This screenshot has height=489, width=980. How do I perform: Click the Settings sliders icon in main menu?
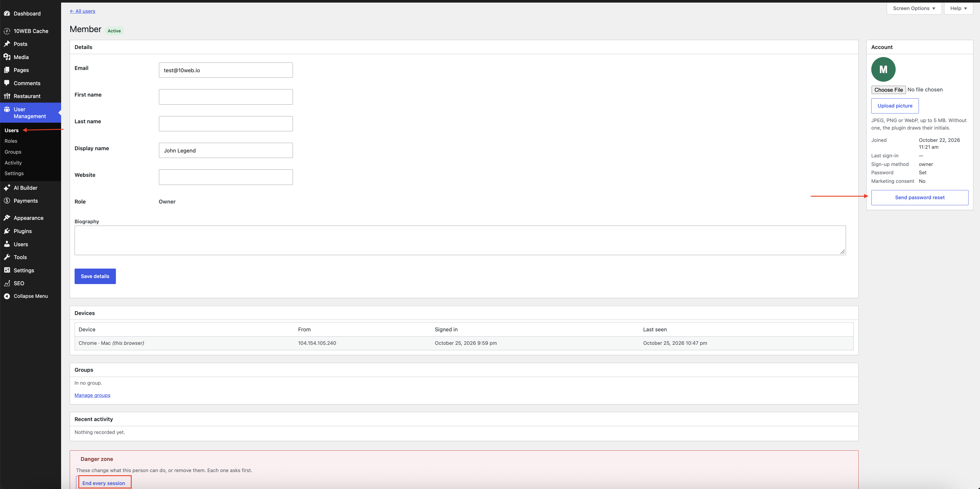[7, 270]
